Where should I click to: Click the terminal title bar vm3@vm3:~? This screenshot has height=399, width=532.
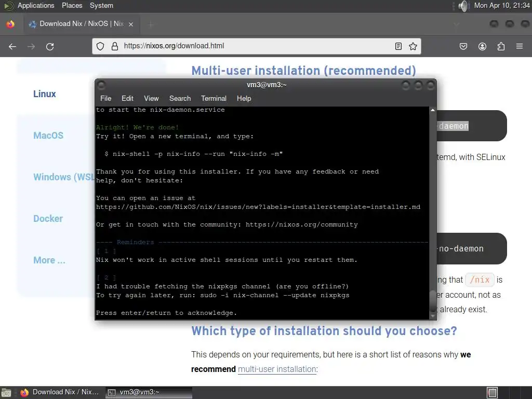[267, 85]
